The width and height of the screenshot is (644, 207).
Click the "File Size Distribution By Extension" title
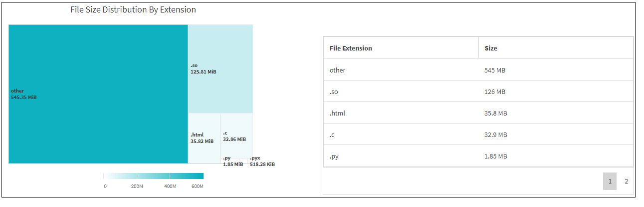[133, 10]
